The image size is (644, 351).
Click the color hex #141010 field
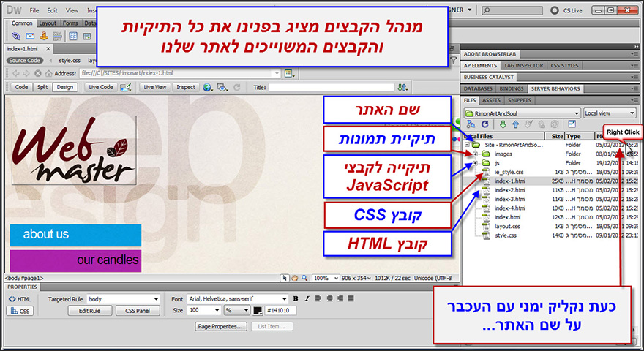tap(280, 310)
